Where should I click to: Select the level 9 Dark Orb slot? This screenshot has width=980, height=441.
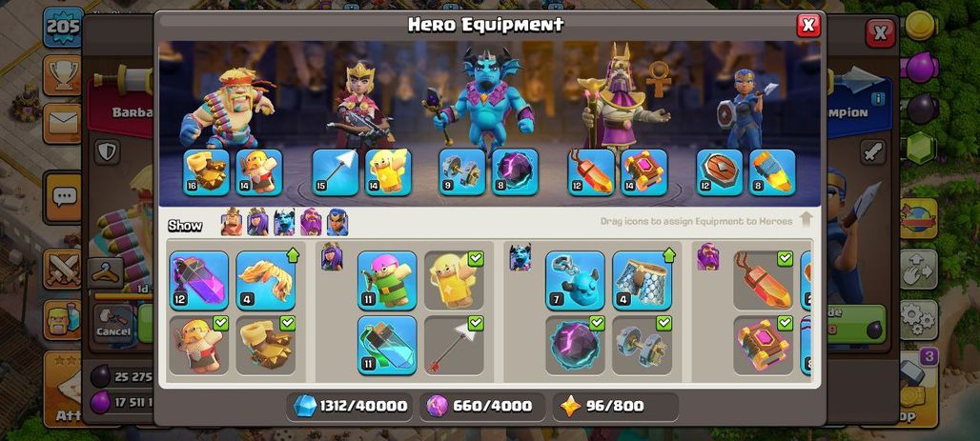click(x=461, y=172)
